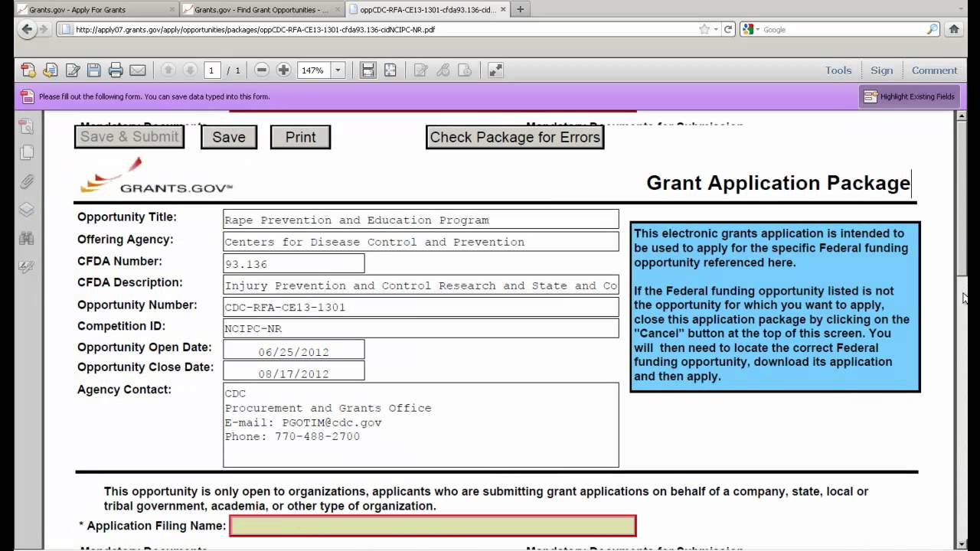Image resolution: width=980 pixels, height=551 pixels.
Task: Open the pages/bookmarks sidebar panel icon
Action: point(26,153)
